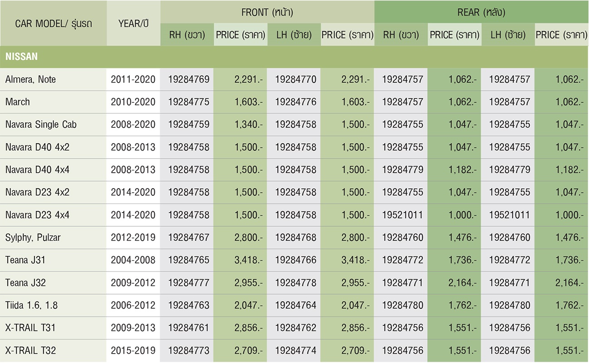Click part number 19284770
Image resolution: width=590 pixels, height=364 pixels.
point(296,80)
